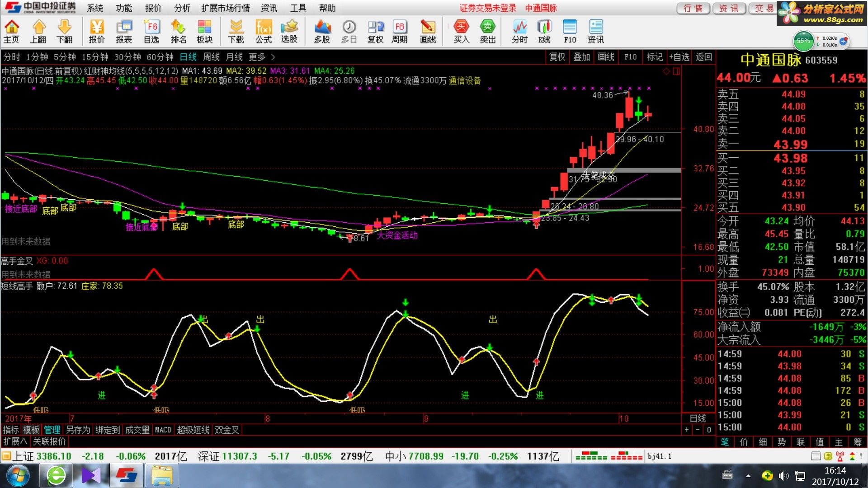This screenshot has width=868, height=488.
Task: Click the 资讯 button at top right
Action: click(729, 8)
